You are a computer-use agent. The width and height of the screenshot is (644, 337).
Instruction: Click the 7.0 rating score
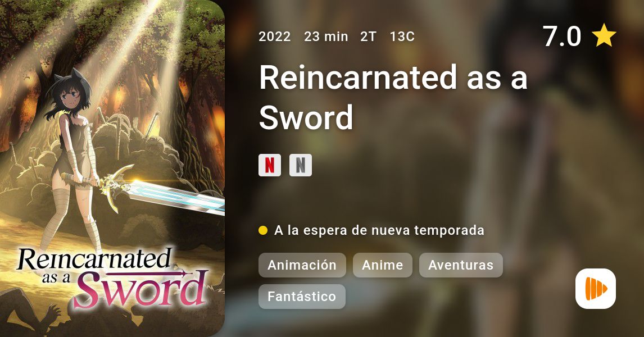click(x=562, y=36)
